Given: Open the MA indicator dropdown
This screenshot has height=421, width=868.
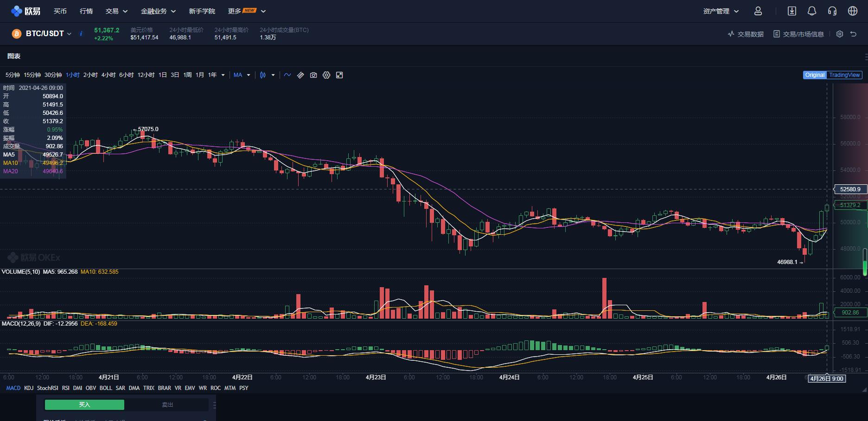Looking at the screenshot, I should pyautogui.click(x=241, y=75).
